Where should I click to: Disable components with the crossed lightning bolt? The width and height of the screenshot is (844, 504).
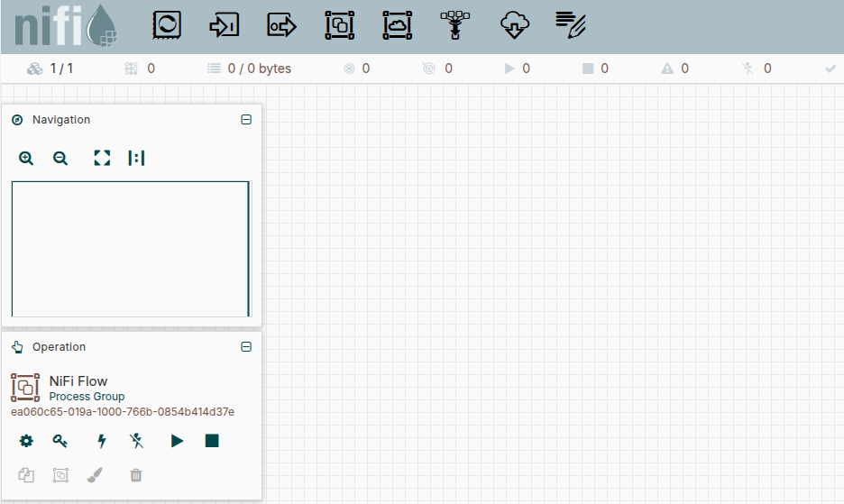pyautogui.click(x=136, y=441)
